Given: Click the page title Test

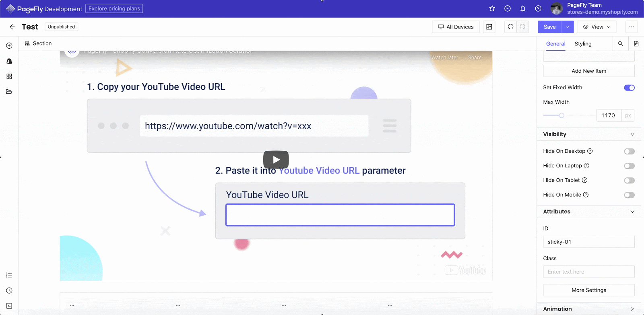Looking at the screenshot, I should (x=30, y=27).
